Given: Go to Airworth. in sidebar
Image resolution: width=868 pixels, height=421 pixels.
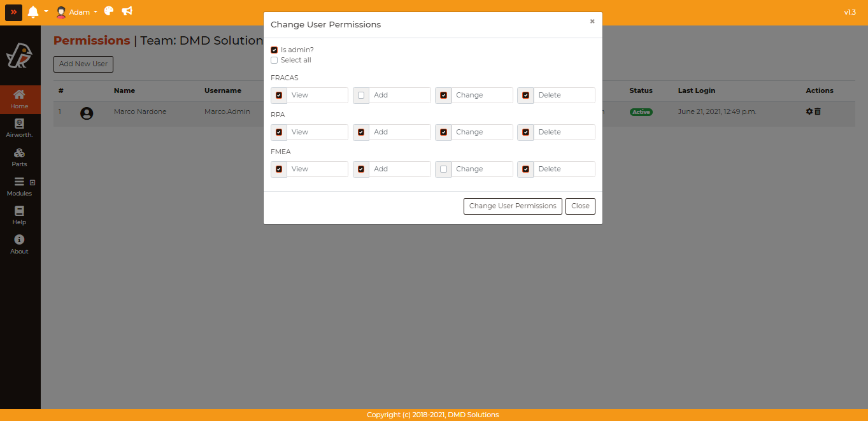Looking at the screenshot, I should [x=19, y=127].
